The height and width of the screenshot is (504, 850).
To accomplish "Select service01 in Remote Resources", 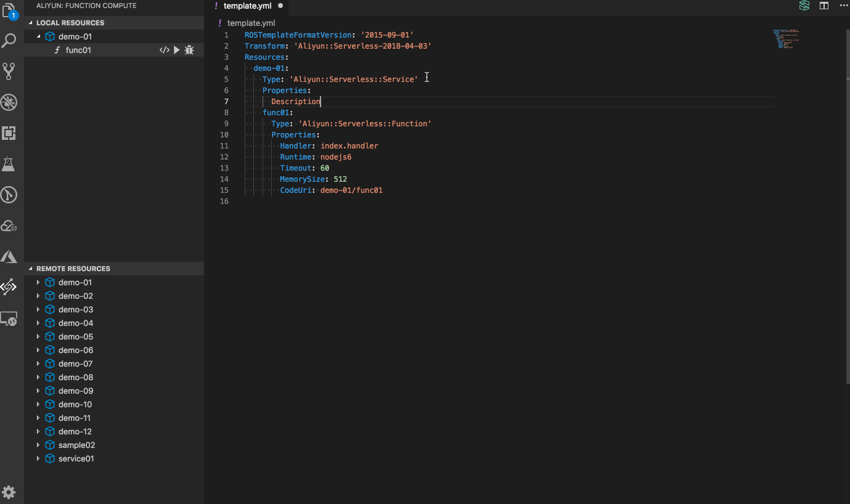I will pyautogui.click(x=76, y=458).
